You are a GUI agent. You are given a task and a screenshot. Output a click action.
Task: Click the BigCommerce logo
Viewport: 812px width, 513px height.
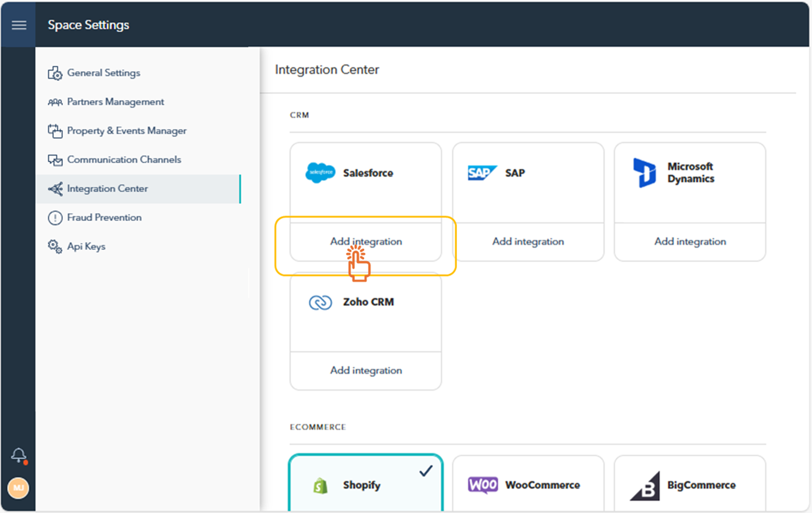coord(645,486)
